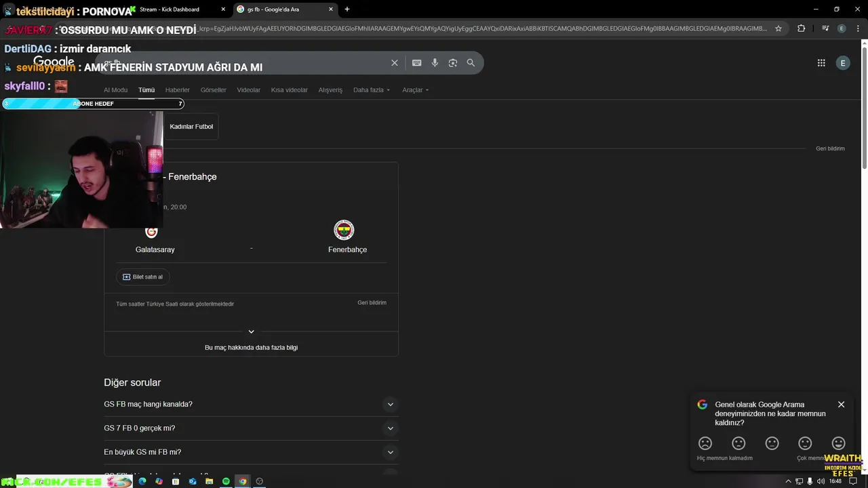868x488 pixels.
Task: Switch to Chrome in the taskbar
Action: pos(243,481)
